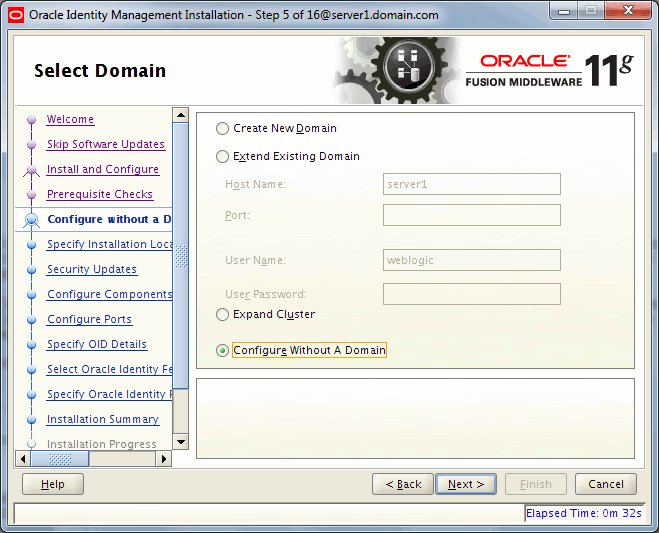Go to Configure Ports step
This screenshot has width=659, height=533.
click(90, 319)
